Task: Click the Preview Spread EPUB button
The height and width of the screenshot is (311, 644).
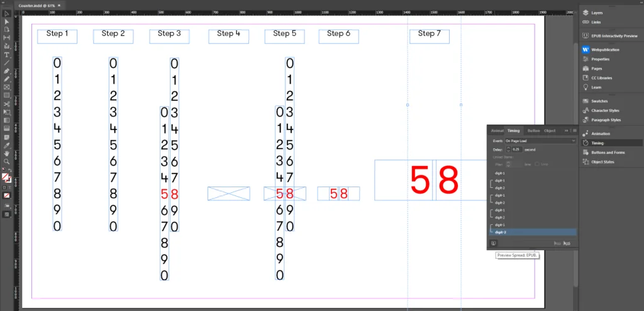Action: [x=494, y=243]
